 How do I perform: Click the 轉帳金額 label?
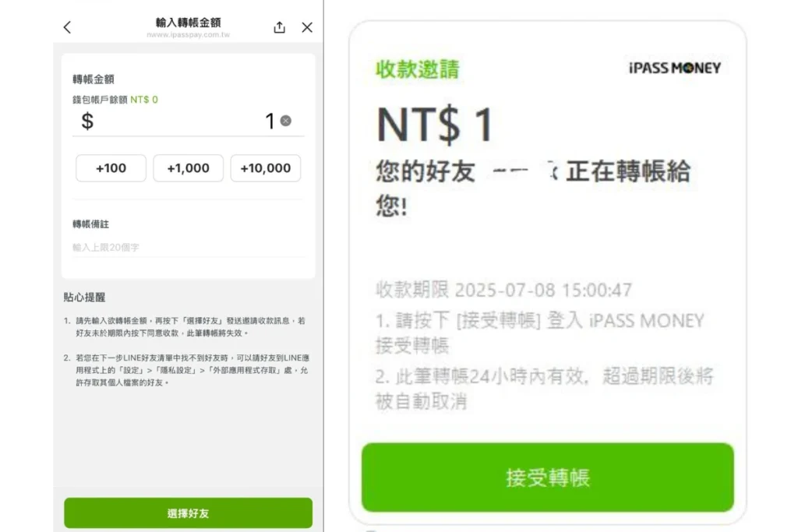(94, 79)
